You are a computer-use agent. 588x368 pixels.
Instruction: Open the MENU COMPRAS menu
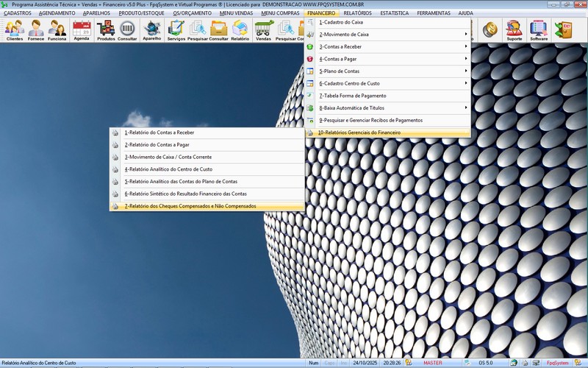280,13
